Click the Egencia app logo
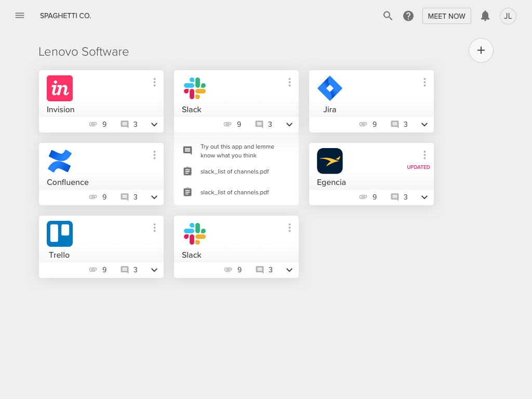The height and width of the screenshot is (399, 532). [x=330, y=161]
